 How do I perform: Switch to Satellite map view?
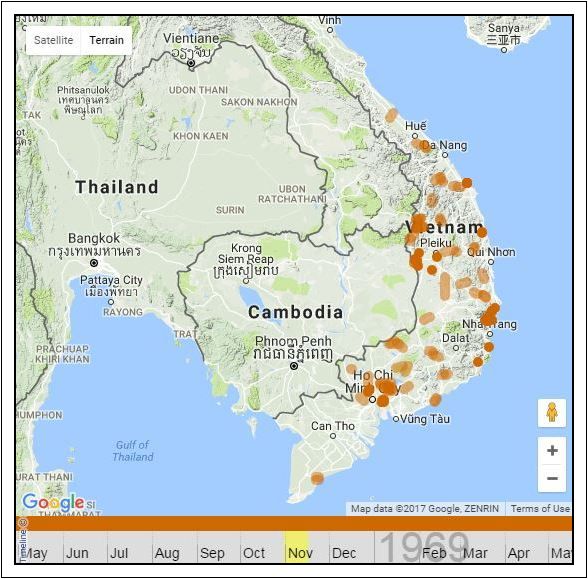[x=53, y=40]
